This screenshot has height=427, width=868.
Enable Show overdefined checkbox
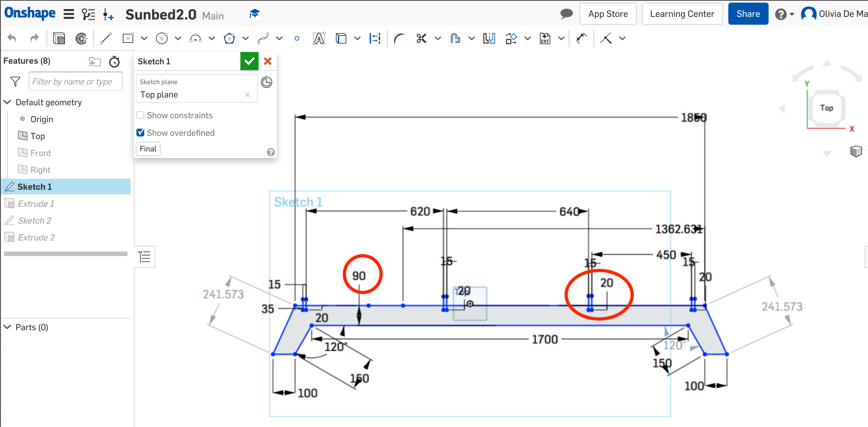(141, 132)
